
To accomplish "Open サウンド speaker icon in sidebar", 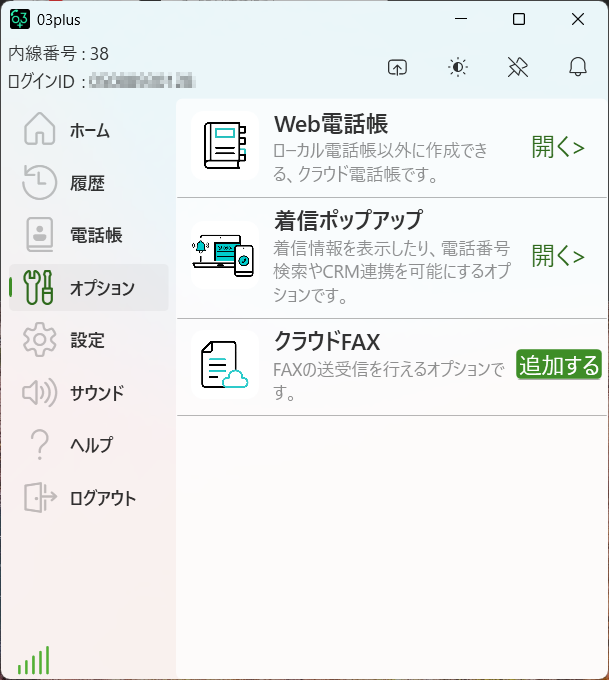I will 40,392.
